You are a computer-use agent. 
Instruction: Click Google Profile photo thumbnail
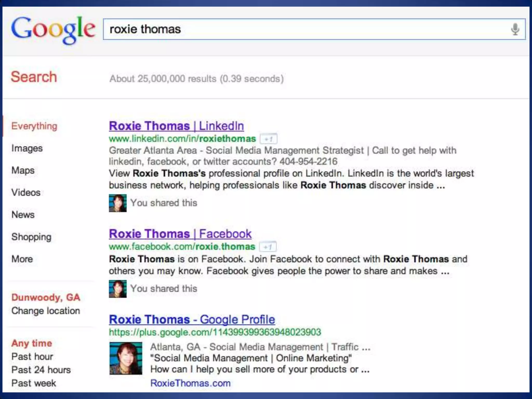(x=126, y=358)
